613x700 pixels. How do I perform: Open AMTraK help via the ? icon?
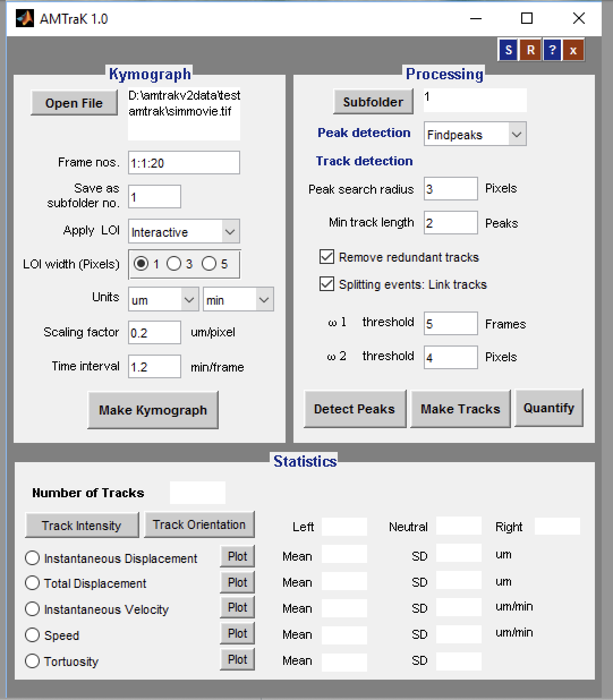click(552, 50)
